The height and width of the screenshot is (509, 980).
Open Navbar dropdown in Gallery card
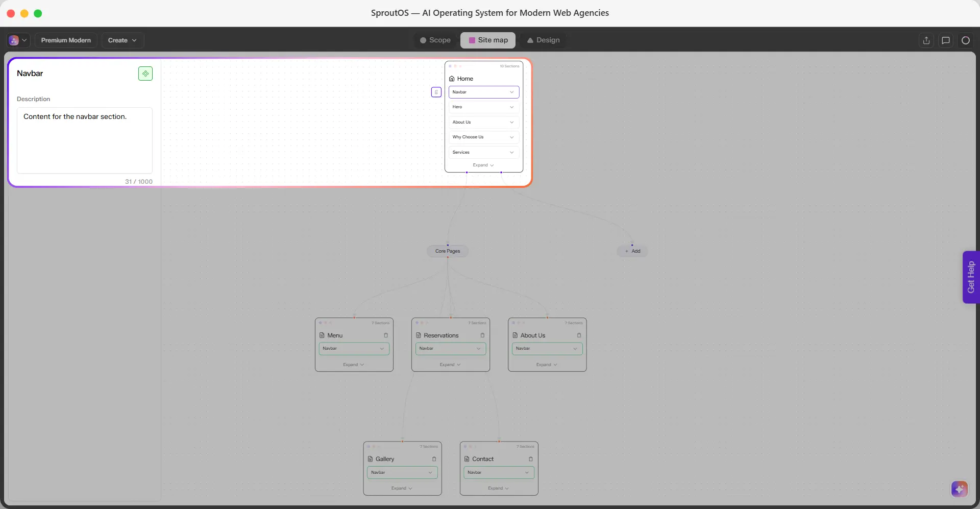[x=402, y=472]
